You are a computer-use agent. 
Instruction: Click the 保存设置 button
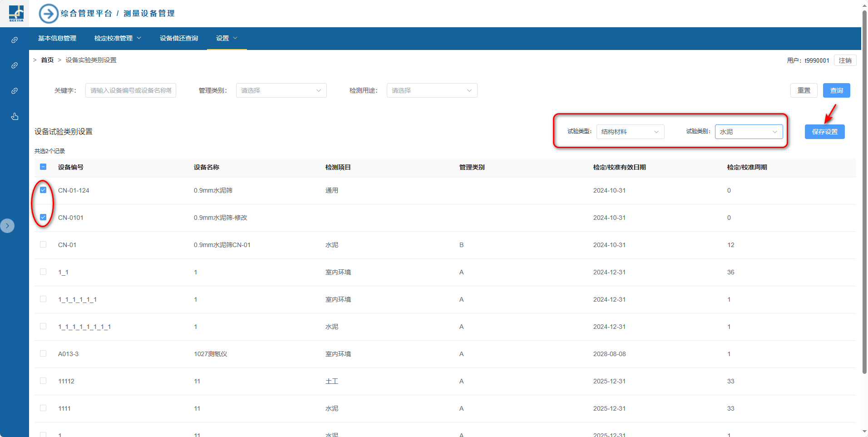tap(824, 132)
